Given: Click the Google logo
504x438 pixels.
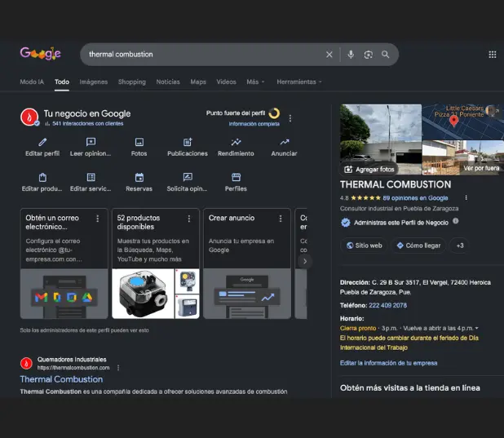Looking at the screenshot, I should [x=41, y=53].
